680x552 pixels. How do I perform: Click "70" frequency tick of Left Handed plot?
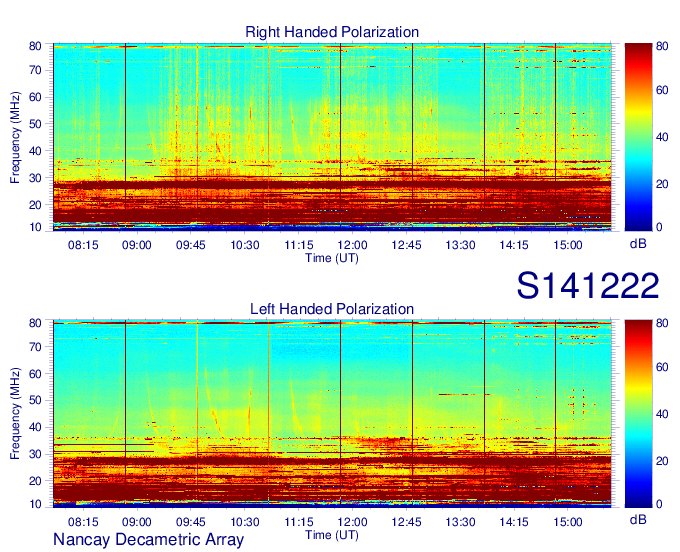click(35, 346)
